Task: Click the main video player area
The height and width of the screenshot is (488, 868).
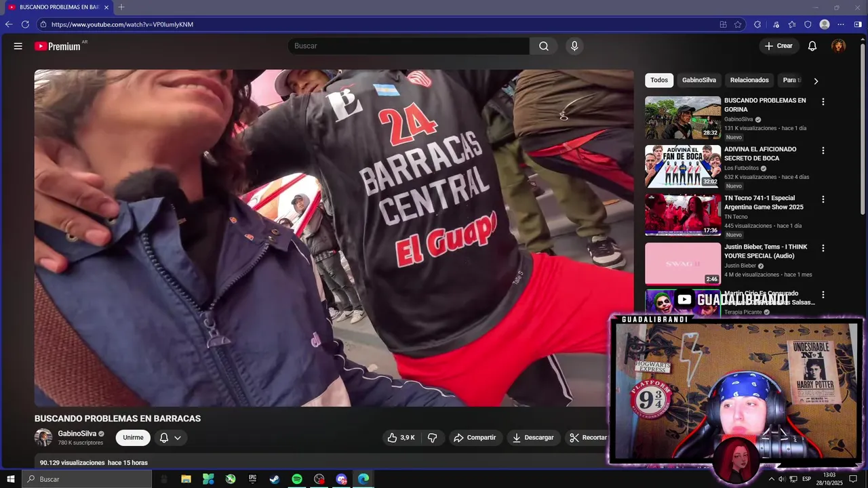Action: 334,238
